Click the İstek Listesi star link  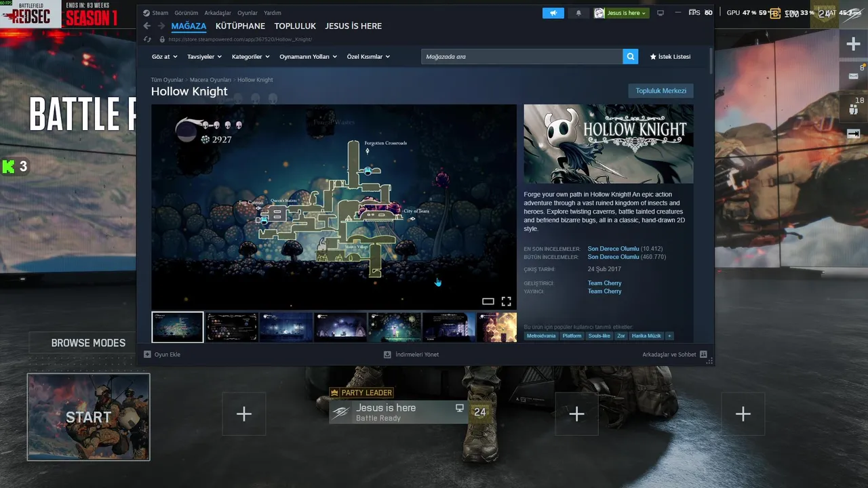click(670, 57)
